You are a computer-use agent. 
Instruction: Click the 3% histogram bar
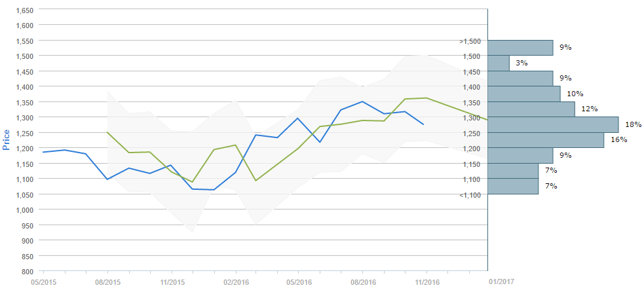point(499,63)
